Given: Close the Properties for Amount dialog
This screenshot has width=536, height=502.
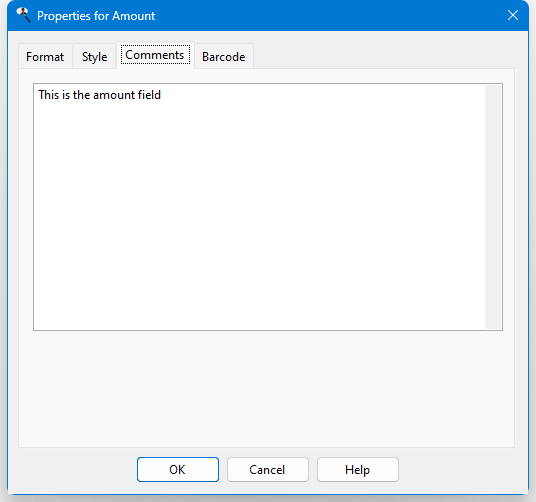Looking at the screenshot, I should [x=513, y=15].
